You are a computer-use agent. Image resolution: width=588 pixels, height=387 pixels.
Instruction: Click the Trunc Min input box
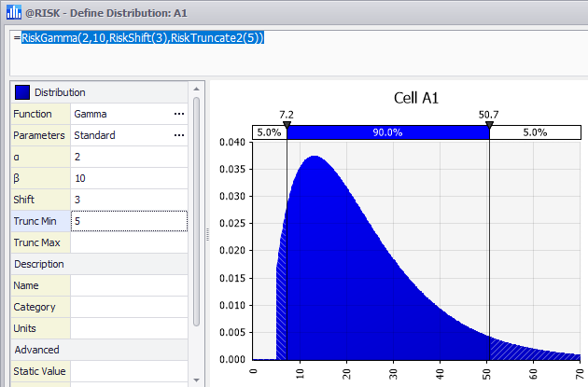129,221
